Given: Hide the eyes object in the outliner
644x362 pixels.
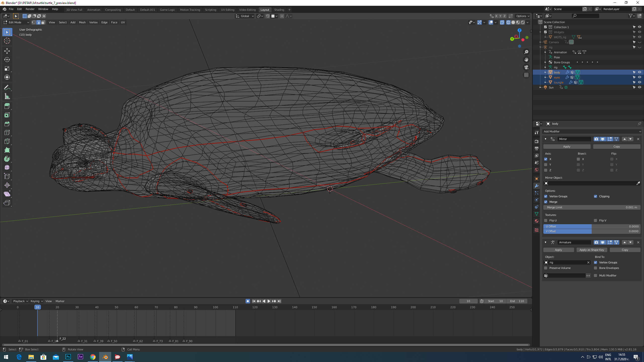Looking at the screenshot, I should point(639,77).
